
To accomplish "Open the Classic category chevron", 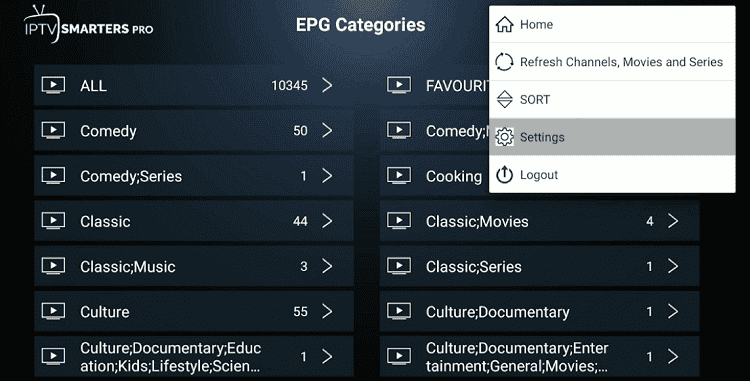I will [327, 221].
